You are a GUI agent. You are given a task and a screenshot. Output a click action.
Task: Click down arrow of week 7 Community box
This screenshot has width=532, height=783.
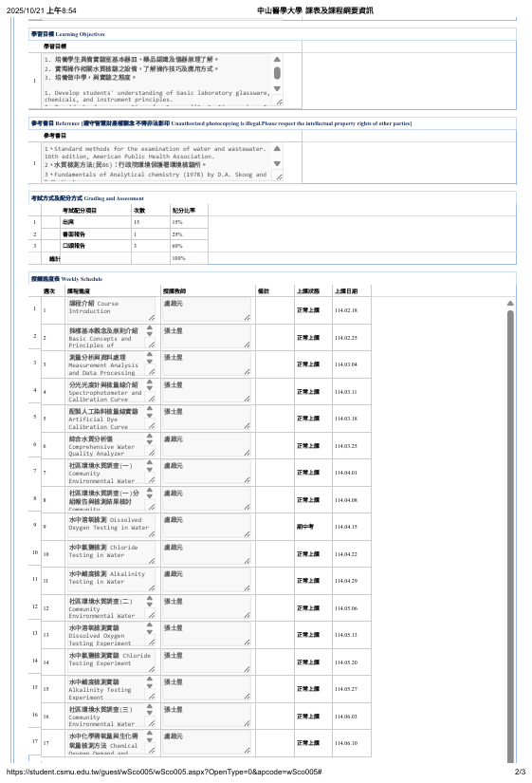[150, 469]
